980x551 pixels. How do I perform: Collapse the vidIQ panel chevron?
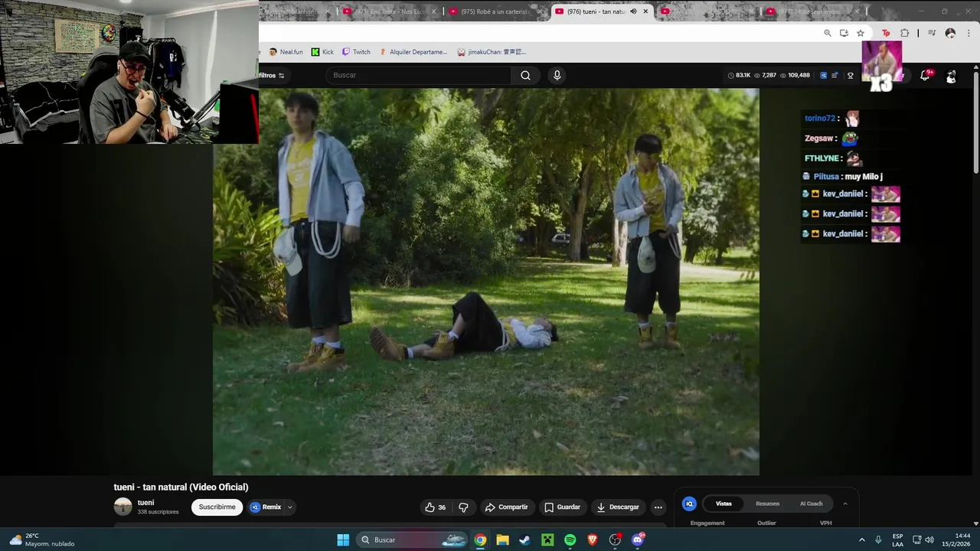pos(845,504)
